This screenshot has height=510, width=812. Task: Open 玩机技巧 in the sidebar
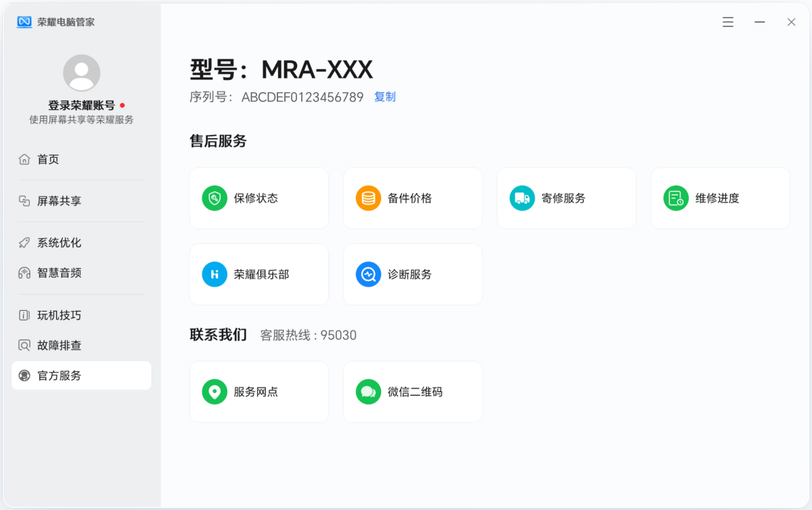[x=59, y=315]
